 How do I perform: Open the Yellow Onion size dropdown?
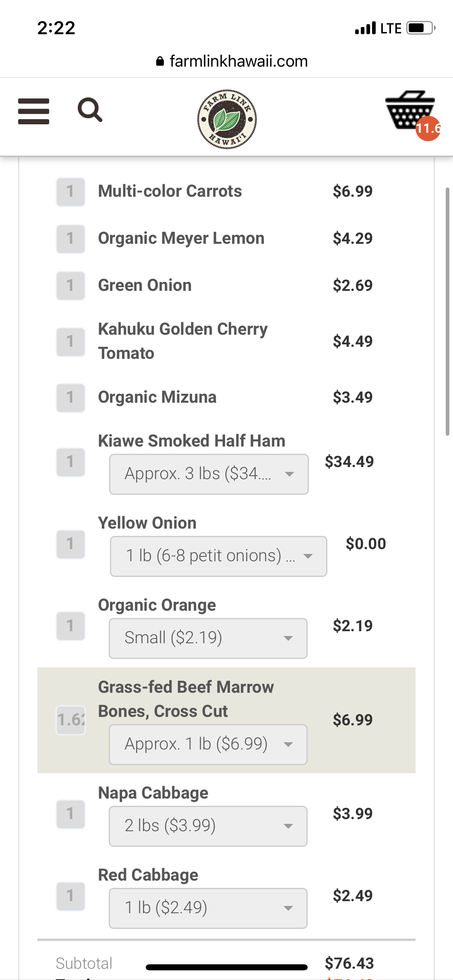[x=218, y=556]
